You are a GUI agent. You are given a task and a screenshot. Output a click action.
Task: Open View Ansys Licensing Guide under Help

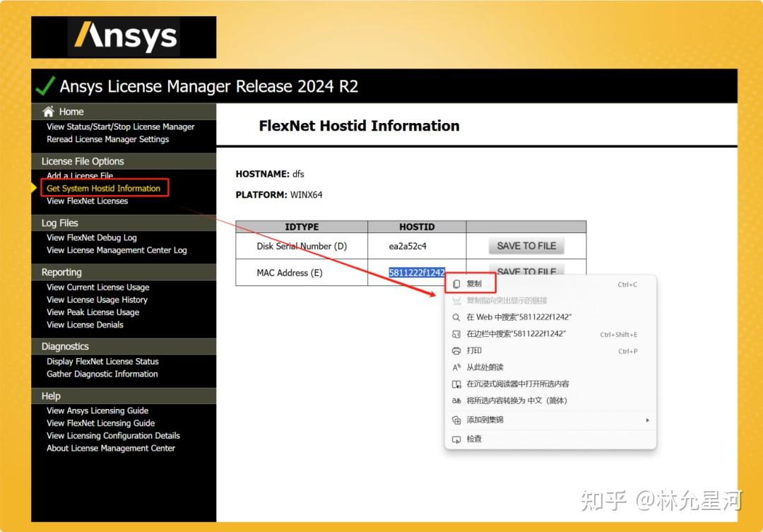[97, 410]
